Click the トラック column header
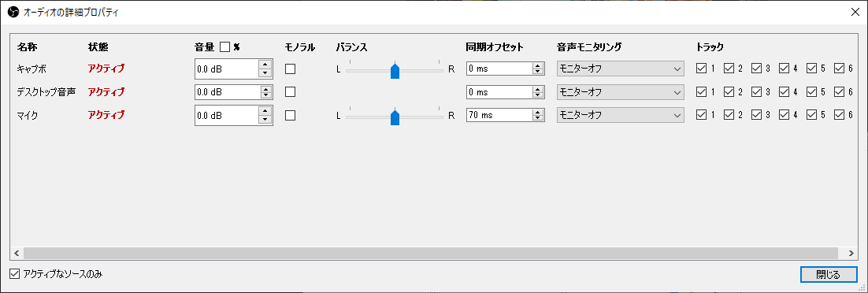The height and width of the screenshot is (293, 868). (710, 47)
